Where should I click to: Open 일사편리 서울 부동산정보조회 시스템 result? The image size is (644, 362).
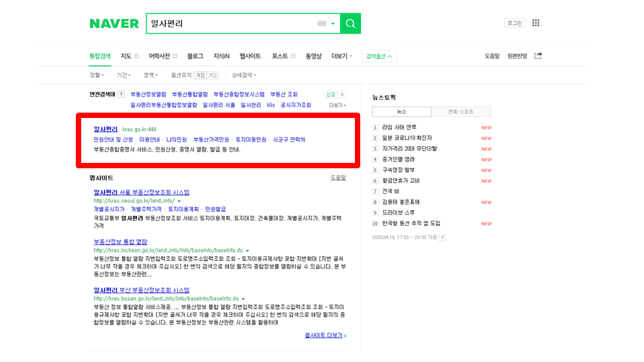pyautogui.click(x=142, y=192)
